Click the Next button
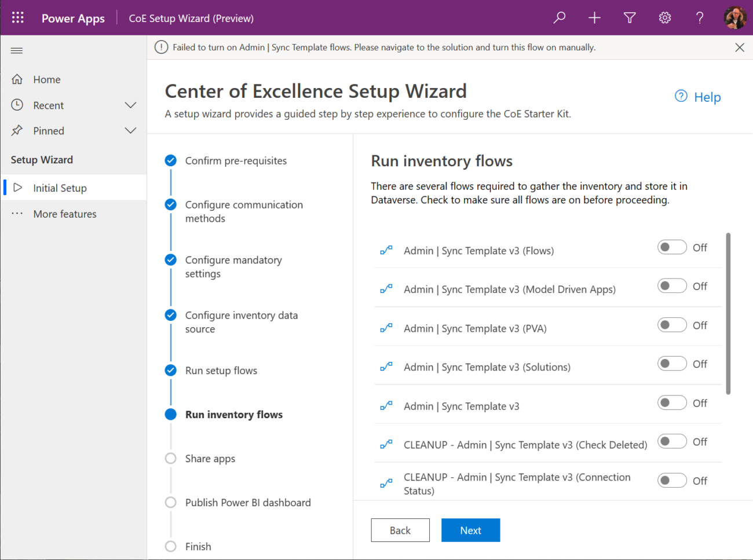 coord(470,530)
